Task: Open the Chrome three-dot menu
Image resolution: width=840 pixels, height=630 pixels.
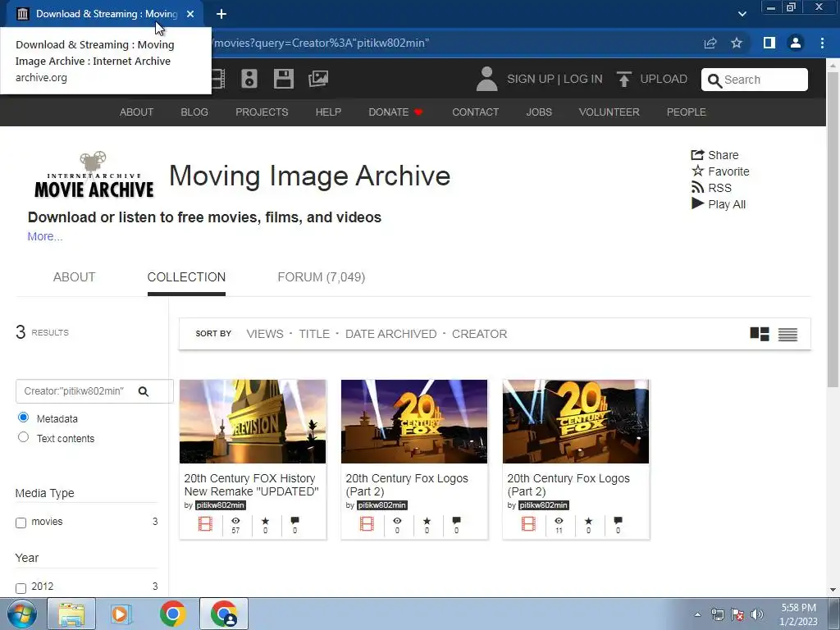Action: pos(822,43)
